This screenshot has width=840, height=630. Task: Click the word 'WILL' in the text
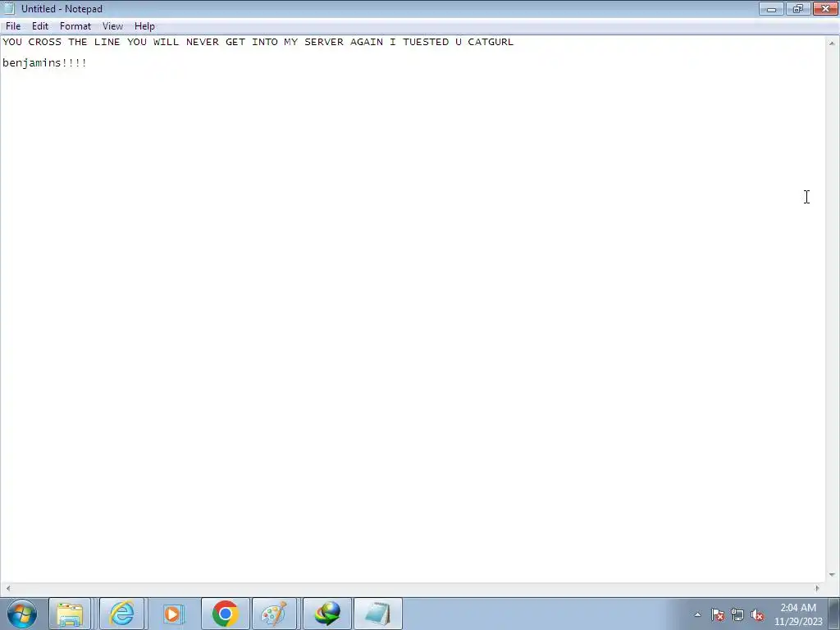coord(166,42)
